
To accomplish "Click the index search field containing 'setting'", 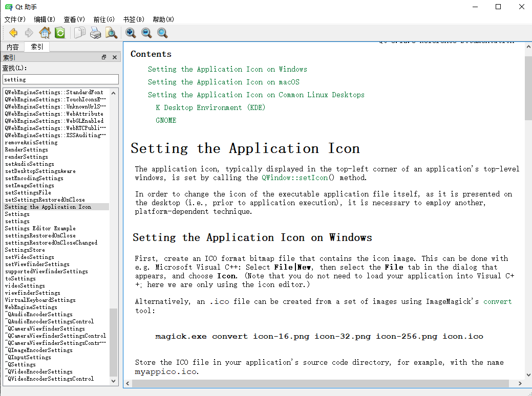I will [61, 79].
